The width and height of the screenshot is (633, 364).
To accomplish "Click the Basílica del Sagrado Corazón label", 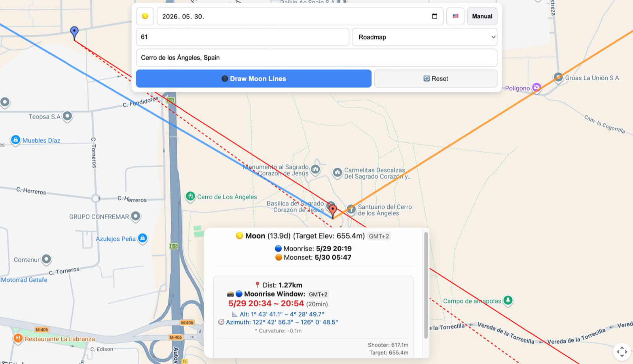I will click(295, 207).
